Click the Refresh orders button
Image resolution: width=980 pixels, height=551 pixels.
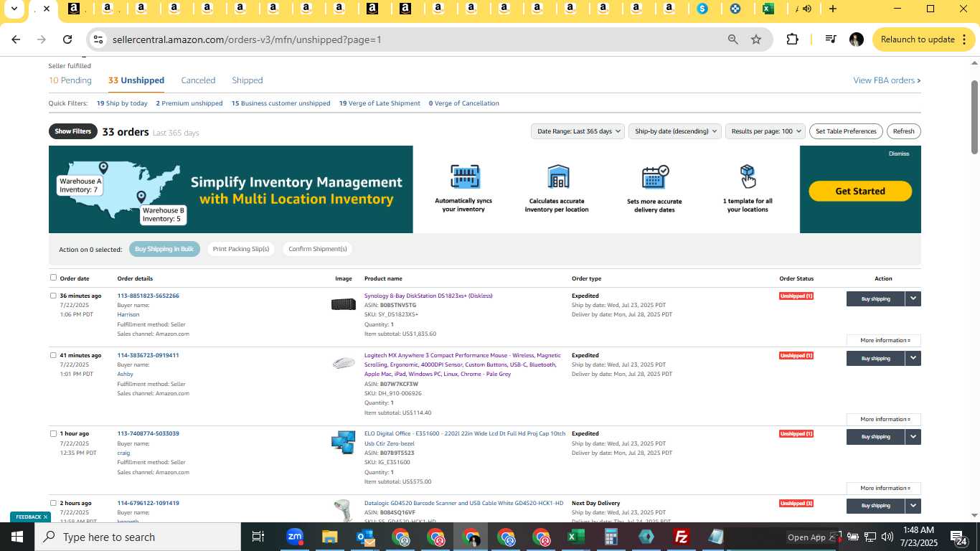(x=903, y=131)
